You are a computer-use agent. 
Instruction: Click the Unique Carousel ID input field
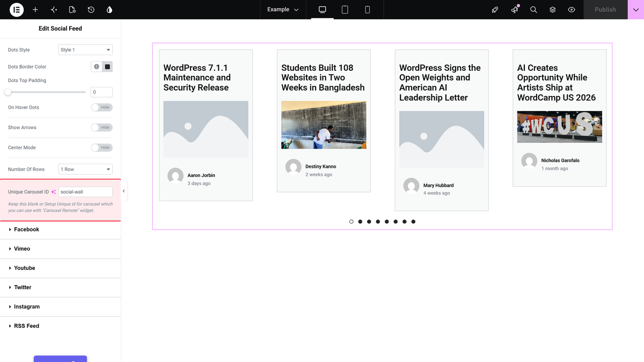click(85, 192)
